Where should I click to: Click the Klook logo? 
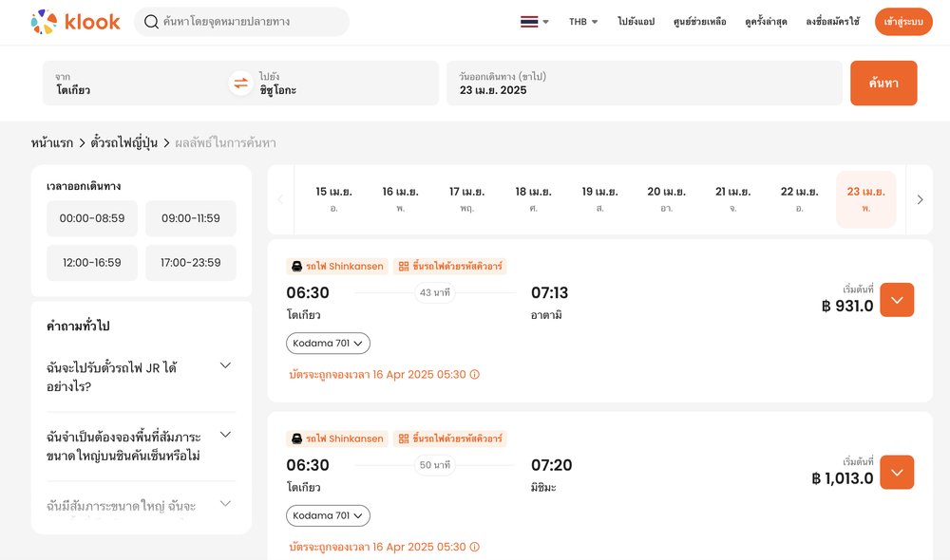pos(75,21)
